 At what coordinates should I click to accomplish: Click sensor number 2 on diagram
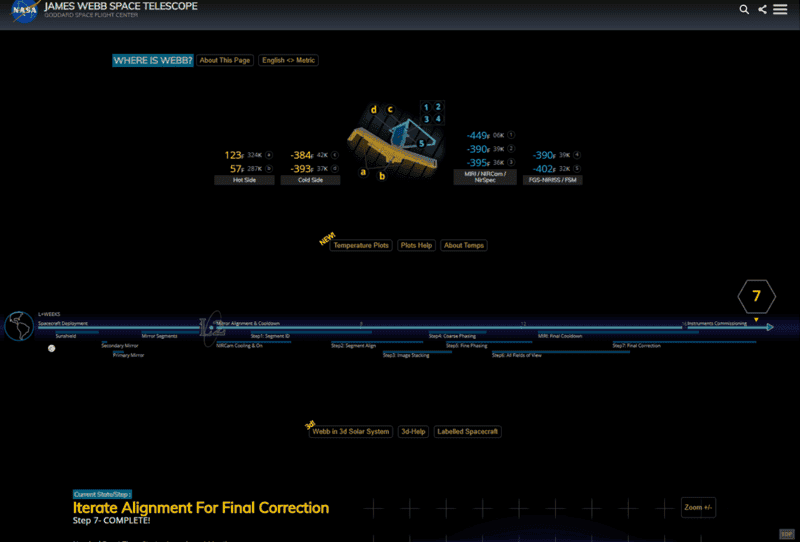tap(438, 107)
